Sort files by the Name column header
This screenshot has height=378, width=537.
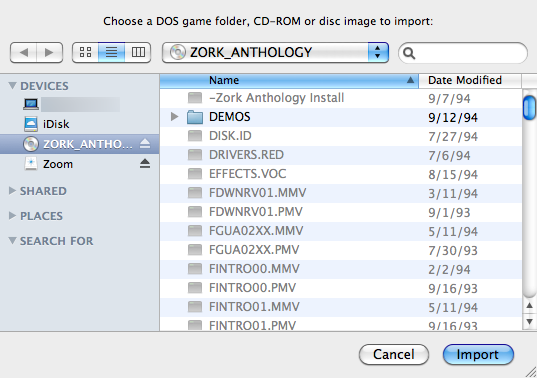click(x=289, y=81)
